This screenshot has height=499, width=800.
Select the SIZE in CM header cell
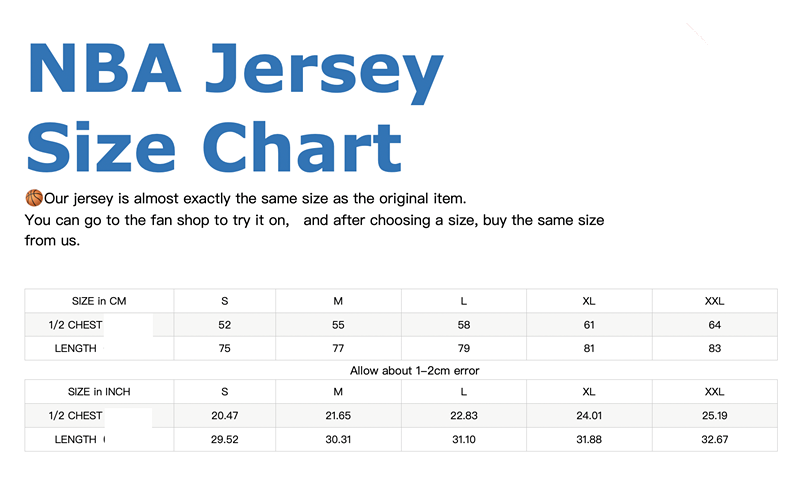click(x=99, y=301)
